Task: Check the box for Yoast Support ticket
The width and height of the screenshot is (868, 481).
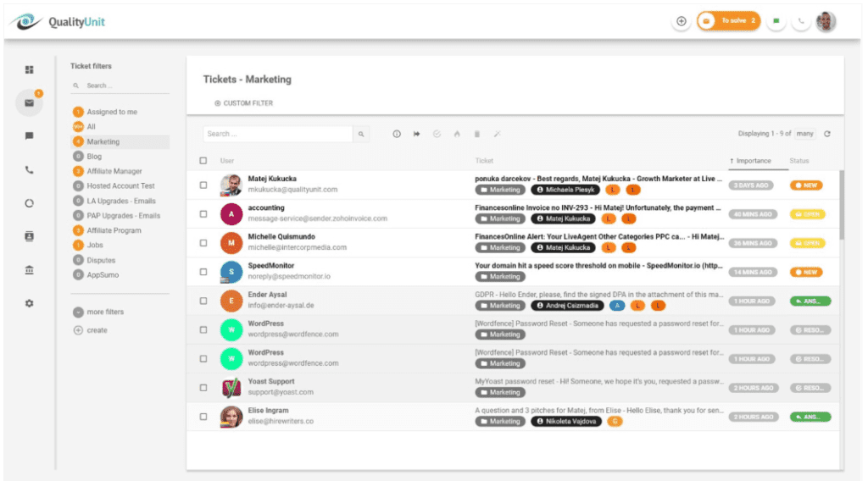Action: pyautogui.click(x=203, y=388)
